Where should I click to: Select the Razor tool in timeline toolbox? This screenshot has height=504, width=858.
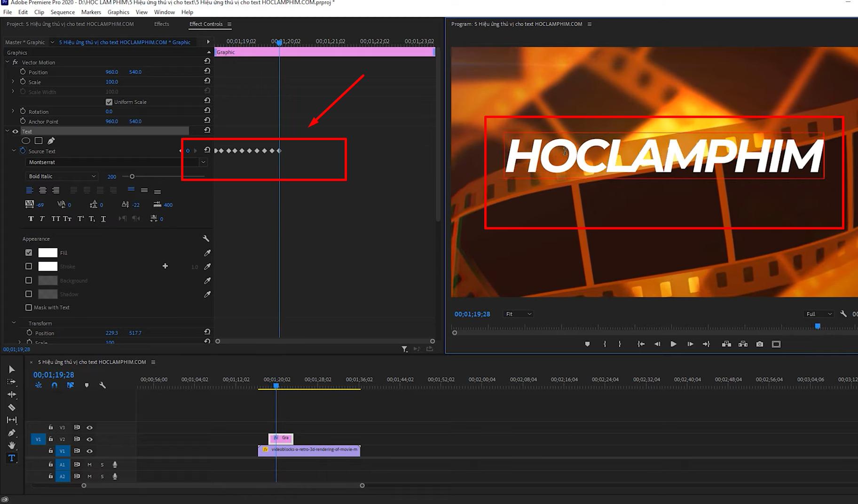click(x=12, y=408)
